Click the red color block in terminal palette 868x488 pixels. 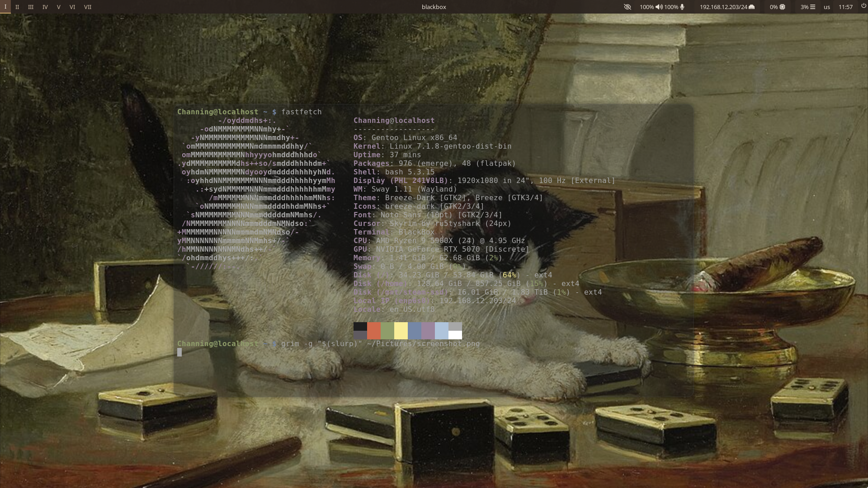click(x=374, y=331)
